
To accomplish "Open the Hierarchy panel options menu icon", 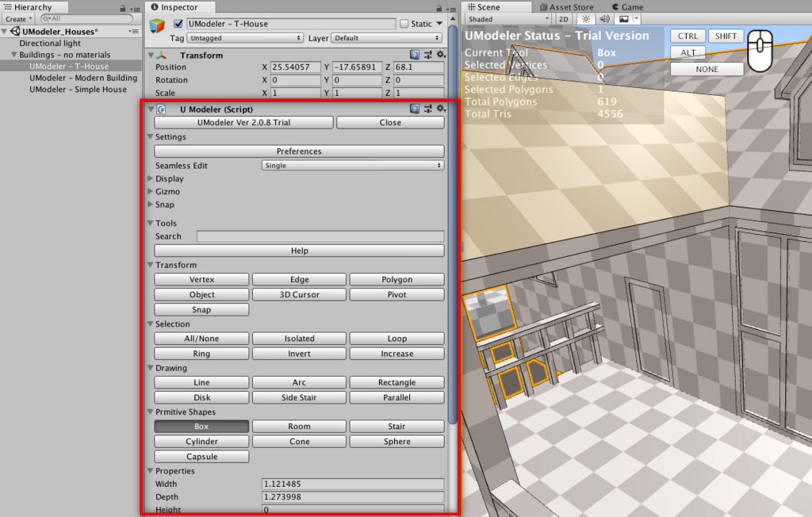I will click(x=135, y=9).
